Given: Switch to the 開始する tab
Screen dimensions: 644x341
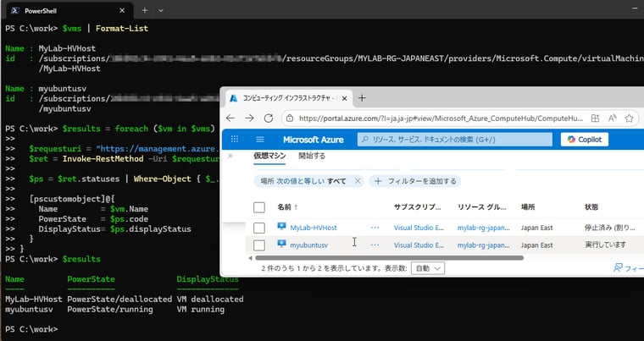Looking at the screenshot, I should click(312, 156).
